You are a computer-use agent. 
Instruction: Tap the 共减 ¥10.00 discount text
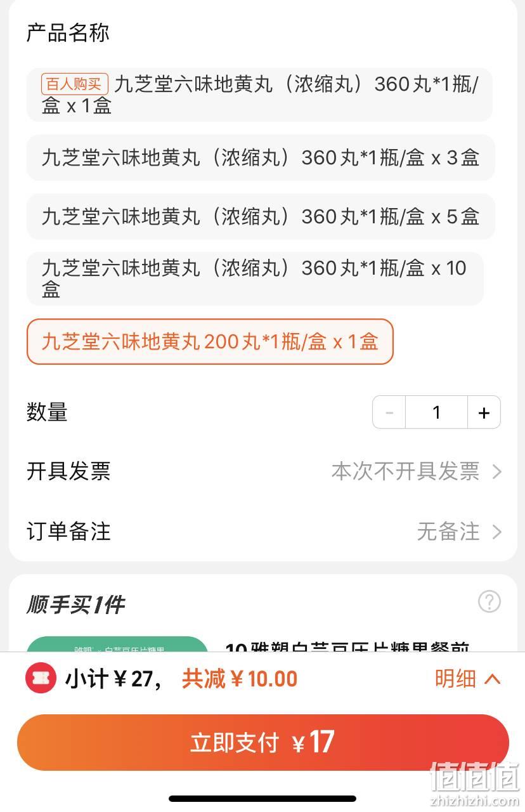(x=240, y=679)
